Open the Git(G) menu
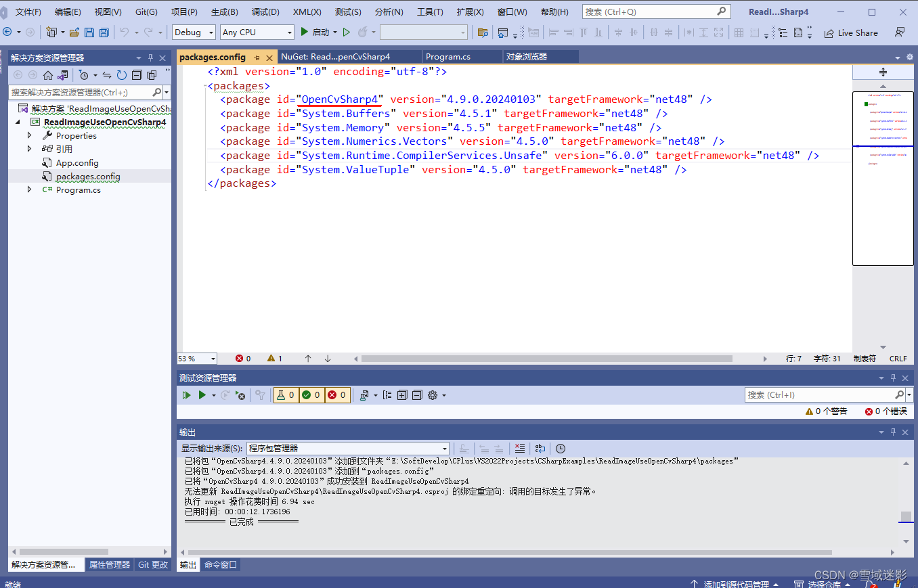 (146, 12)
